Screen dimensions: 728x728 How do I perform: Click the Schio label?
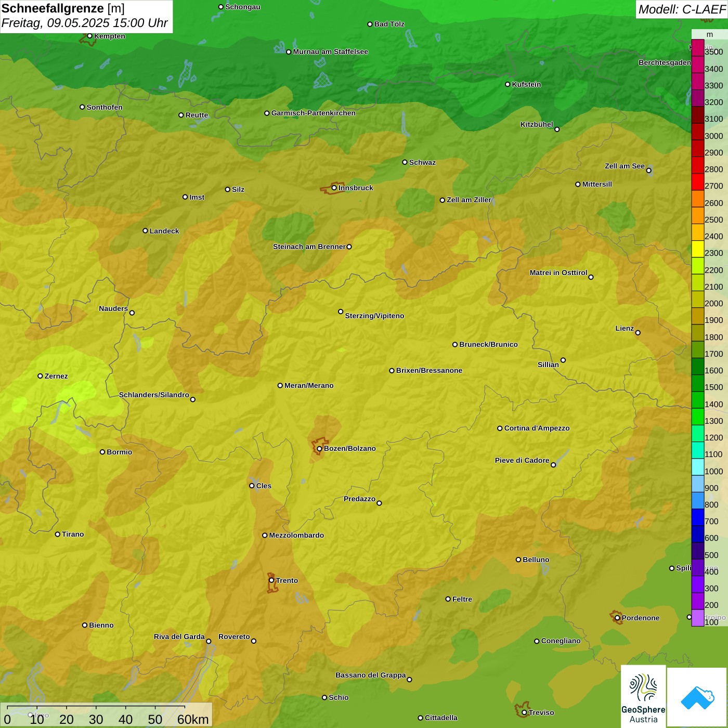339,697
